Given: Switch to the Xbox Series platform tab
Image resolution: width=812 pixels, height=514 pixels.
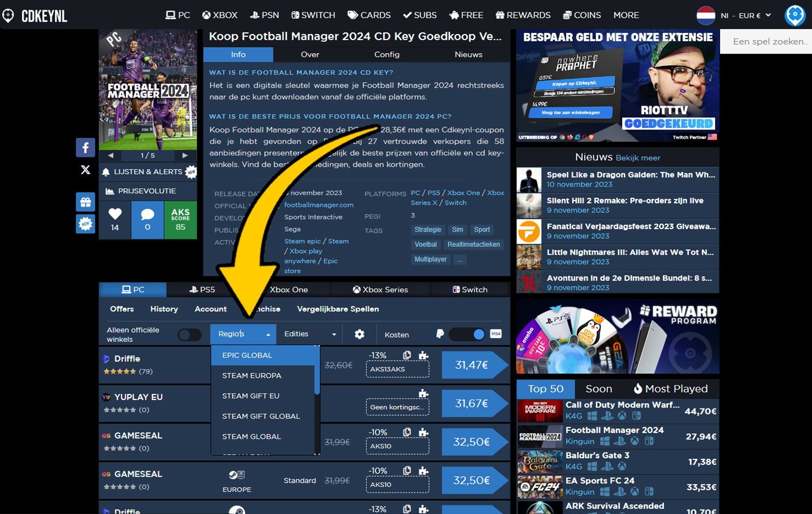Looking at the screenshot, I should (380, 290).
